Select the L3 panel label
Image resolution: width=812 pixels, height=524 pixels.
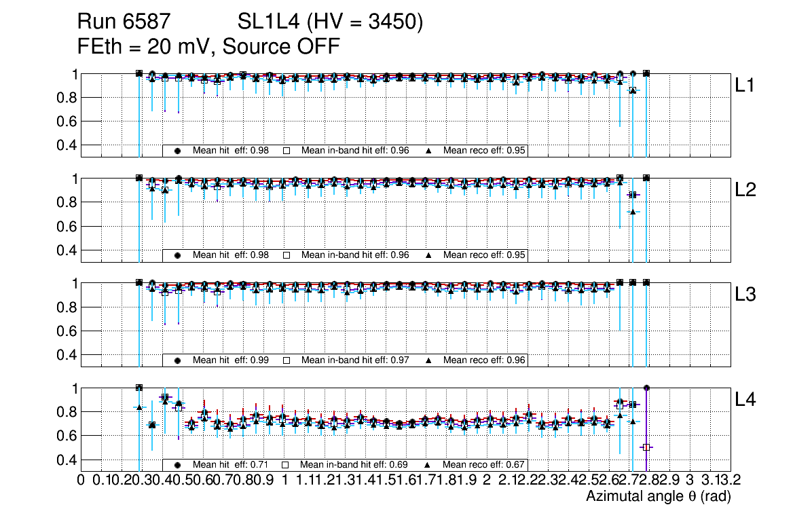point(745,295)
